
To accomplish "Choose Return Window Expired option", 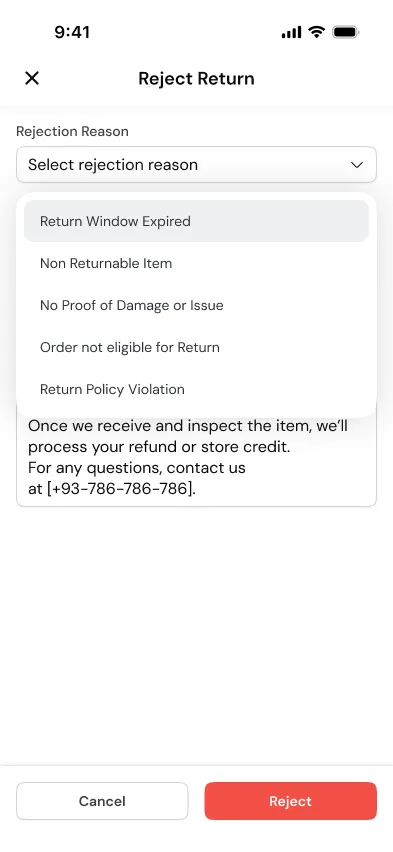I will 196,221.
